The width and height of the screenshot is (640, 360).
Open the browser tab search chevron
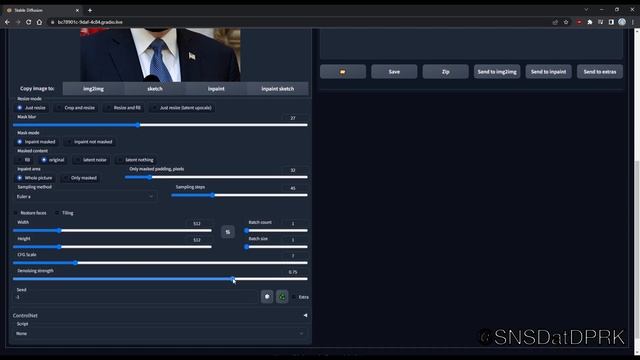coord(586,10)
